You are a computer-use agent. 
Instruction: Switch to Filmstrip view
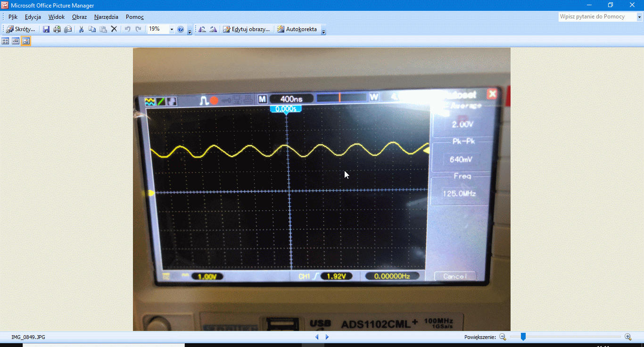(x=16, y=41)
